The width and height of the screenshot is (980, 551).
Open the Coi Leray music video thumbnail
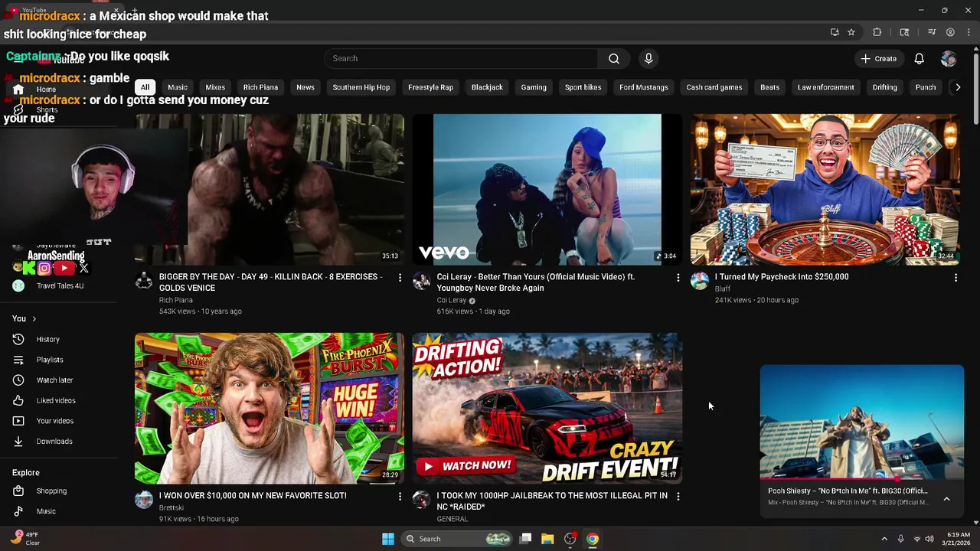547,190
